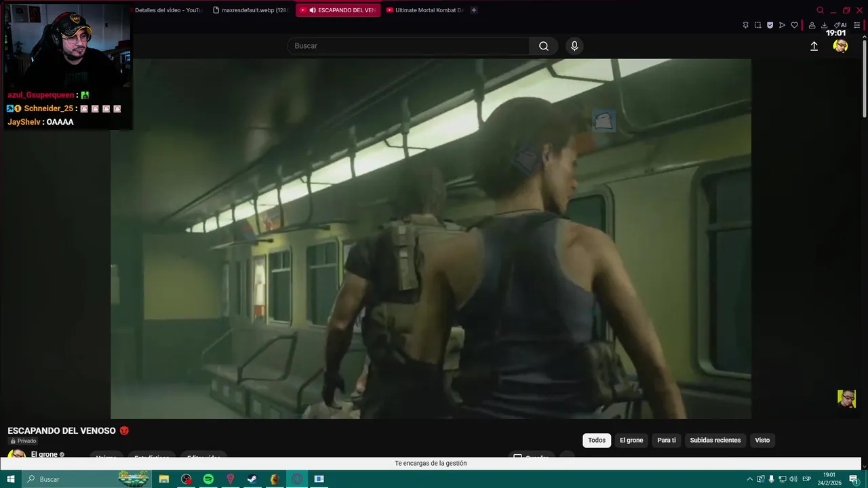Open File Explorer from the taskbar
The image size is (868, 488).
(164, 479)
